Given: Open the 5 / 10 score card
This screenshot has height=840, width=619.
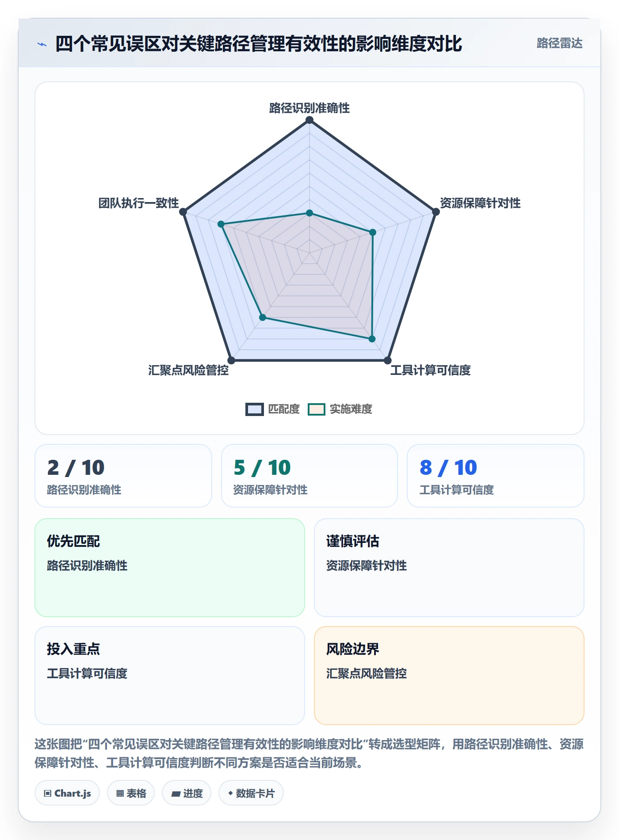Looking at the screenshot, I should tap(309, 476).
